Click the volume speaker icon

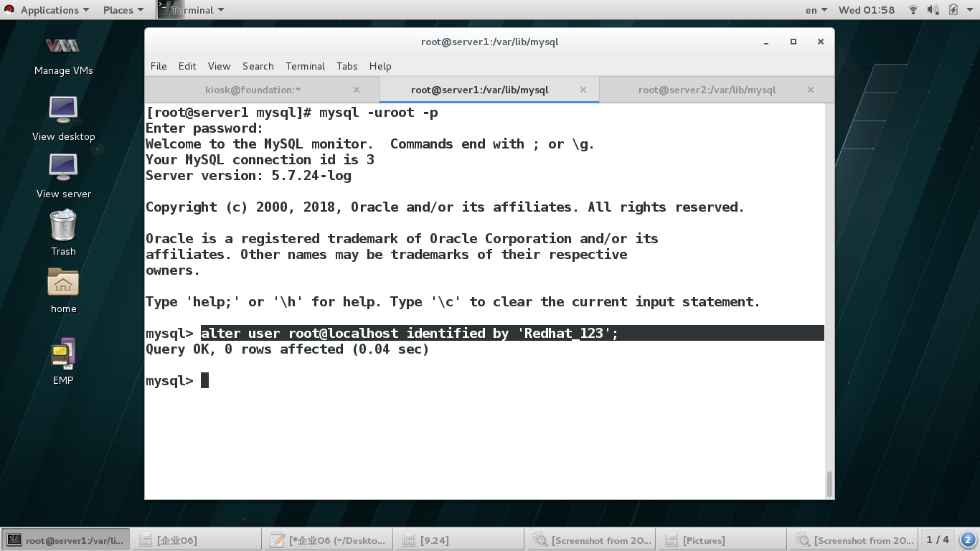pos(933,10)
